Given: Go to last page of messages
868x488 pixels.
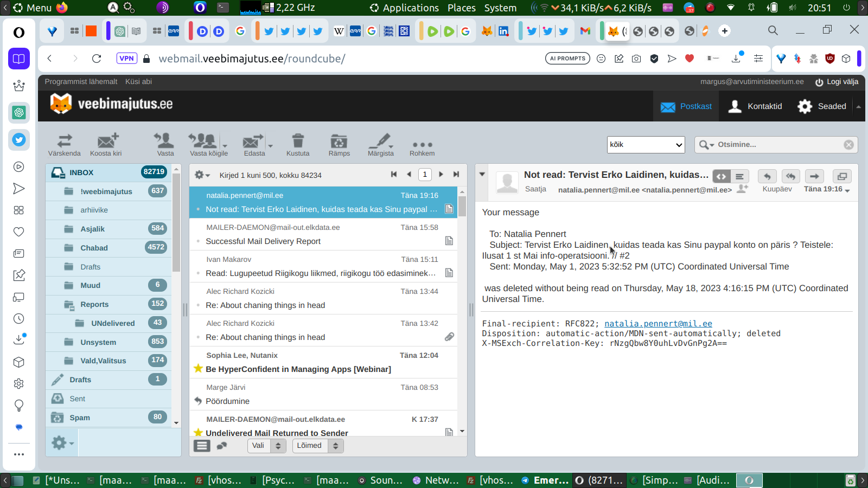Looking at the screenshot, I should pos(456,175).
